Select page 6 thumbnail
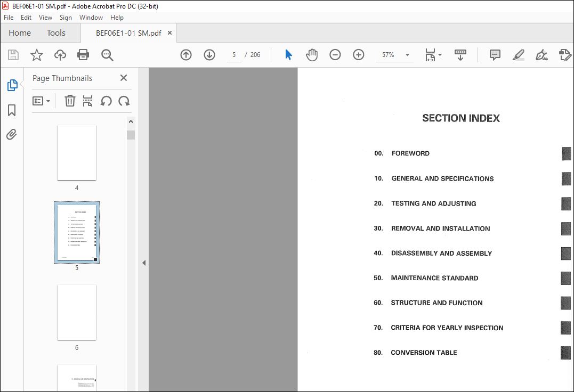 [x=77, y=312]
